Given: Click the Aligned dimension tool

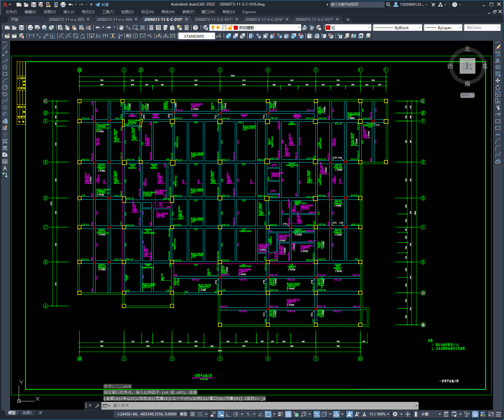Looking at the screenshot, I should (39, 36).
